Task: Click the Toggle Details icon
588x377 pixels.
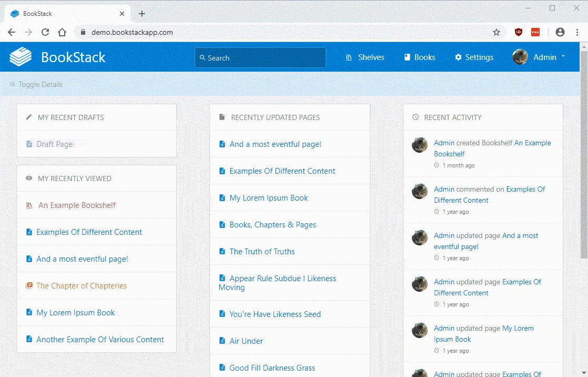Action: (x=12, y=84)
